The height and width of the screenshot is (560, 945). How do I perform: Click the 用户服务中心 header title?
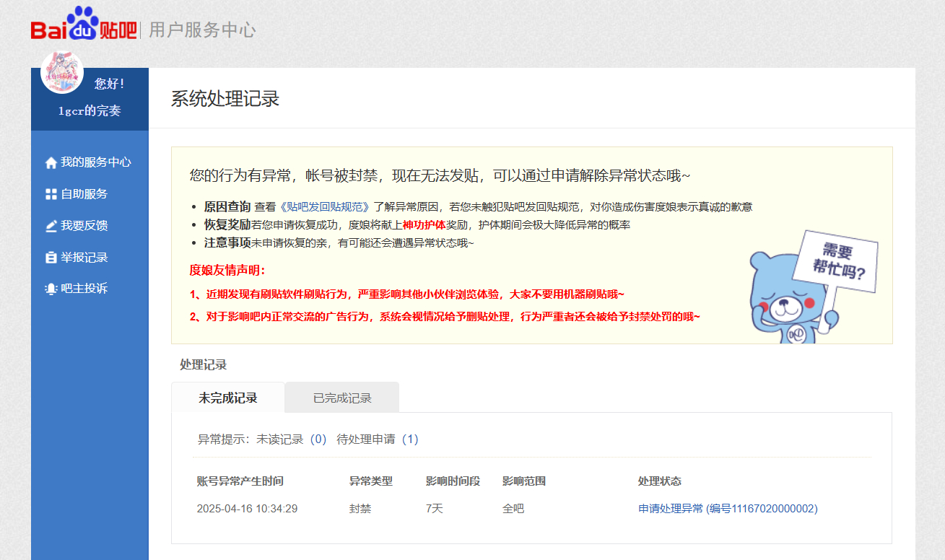[202, 30]
